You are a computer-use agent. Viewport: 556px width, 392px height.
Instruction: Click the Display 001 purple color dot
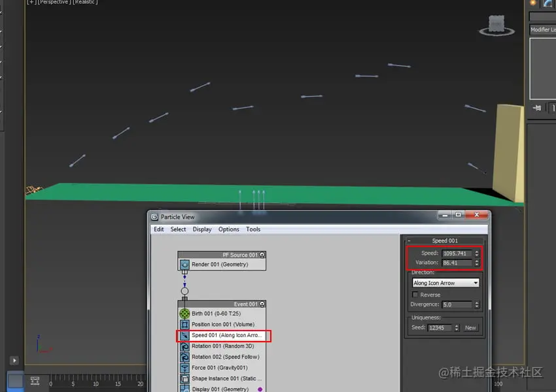(260, 389)
